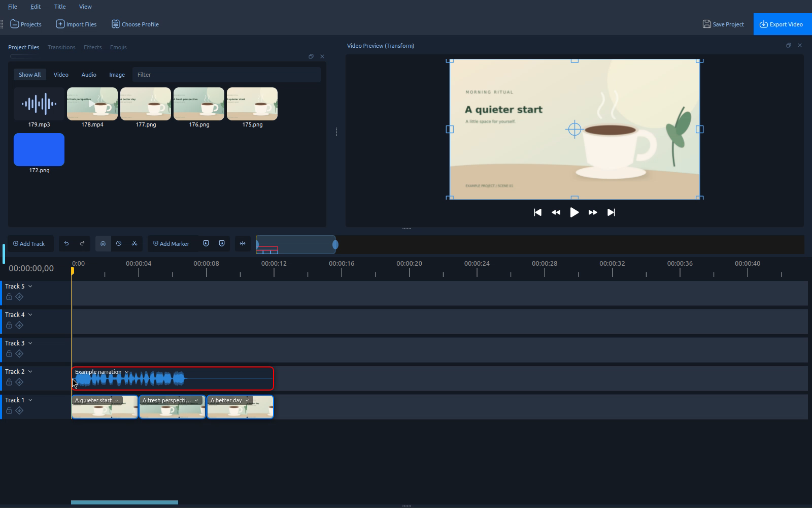Click the Add Marker button
812x508 pixels.
(x=171, y=244)
